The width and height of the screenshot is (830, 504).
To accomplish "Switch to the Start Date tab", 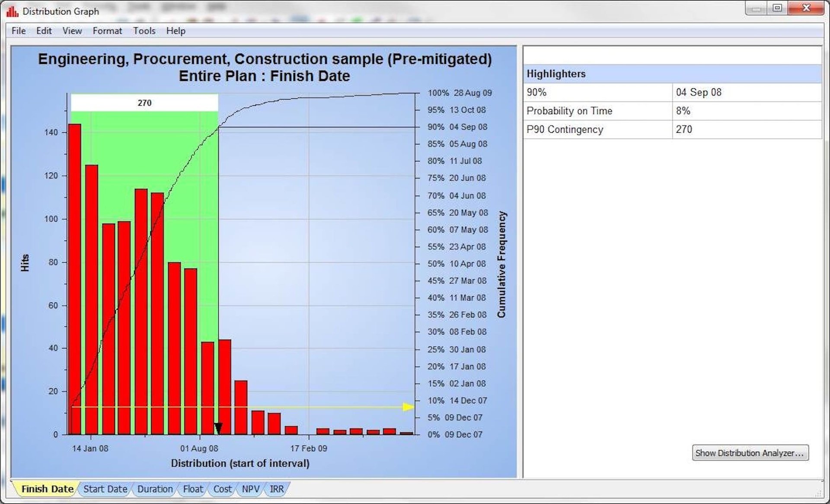I will (x=105, y=489).
